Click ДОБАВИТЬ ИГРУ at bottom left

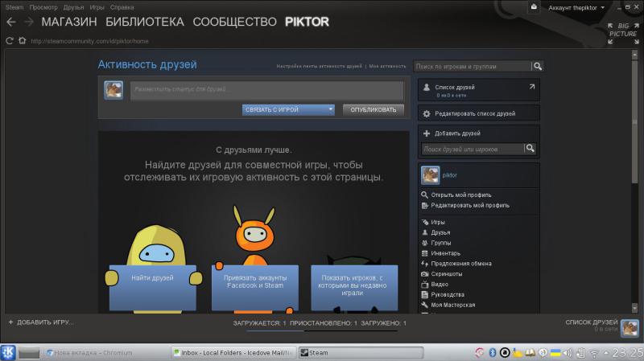(x=41, y=322)
